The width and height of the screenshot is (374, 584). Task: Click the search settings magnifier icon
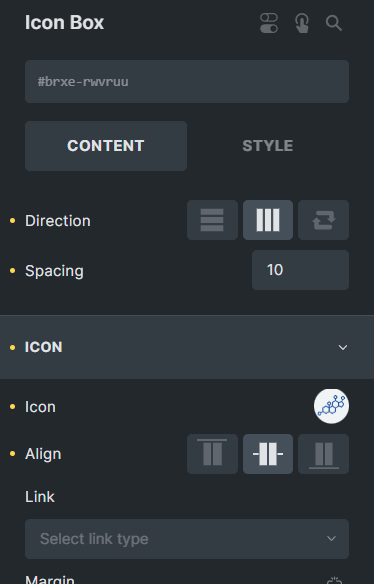(x=334, y=23)
